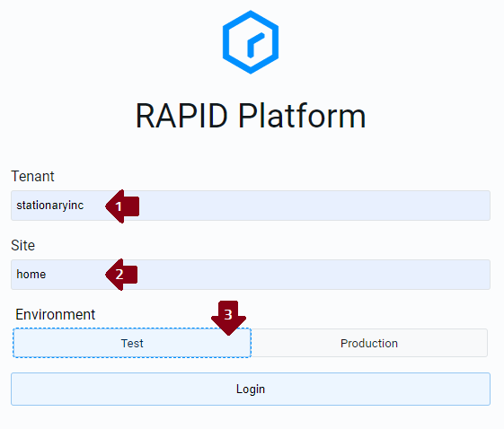Viewport: 504px width, 429px height.
Task: Click the Test label text
Action: (132, 343)
